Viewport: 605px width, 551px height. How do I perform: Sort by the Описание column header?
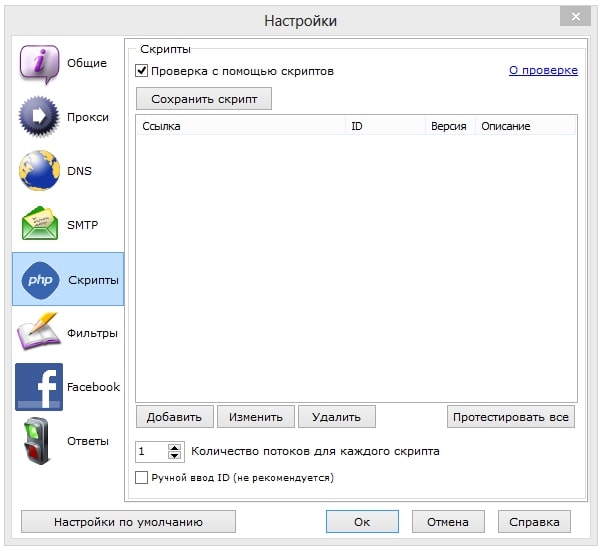coord(526,126)
